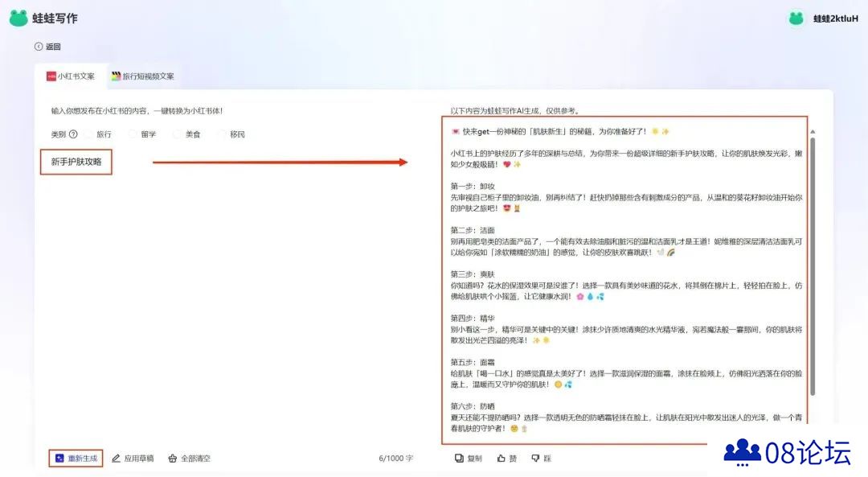
Task: Open the user avatar frog icon
Action: pos(796,19)
